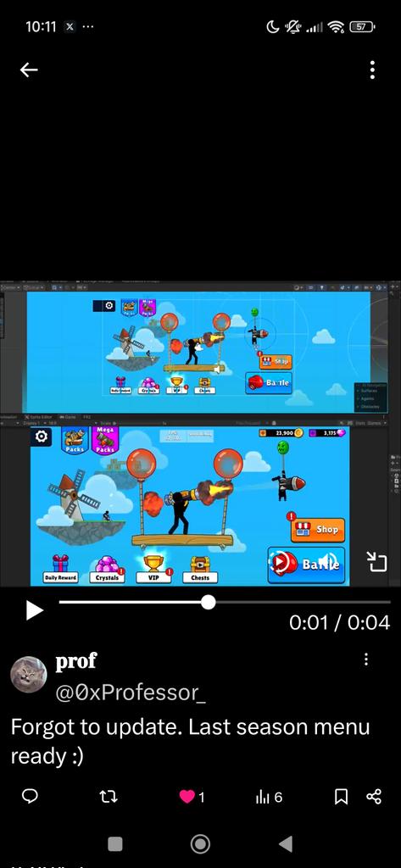Open the @0xProfessor_ handle

coord(131,692)
